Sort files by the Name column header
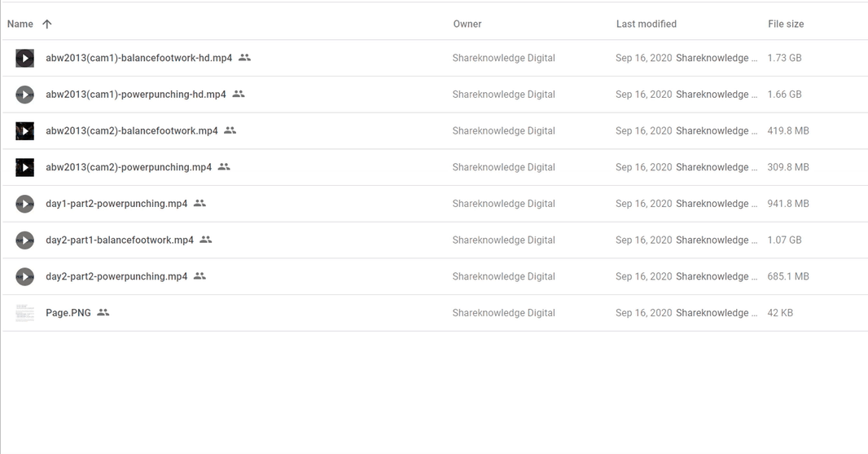868x454 pixels. 20,24
